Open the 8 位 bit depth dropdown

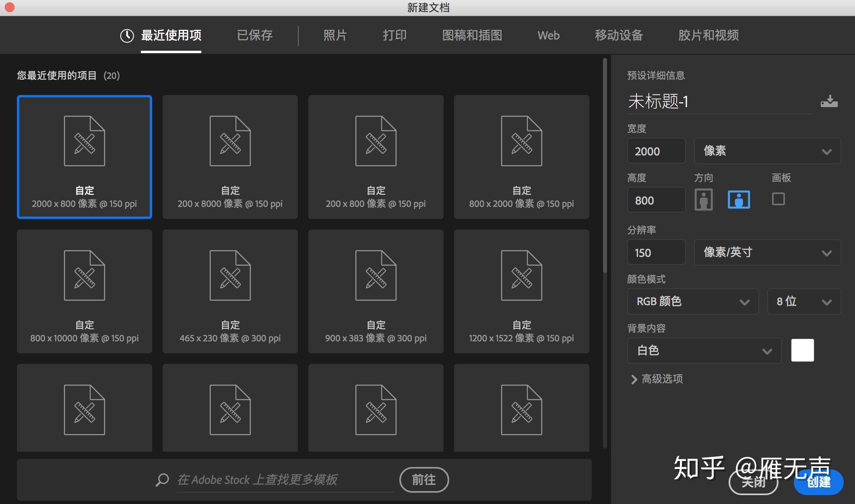tap(804, 302)
